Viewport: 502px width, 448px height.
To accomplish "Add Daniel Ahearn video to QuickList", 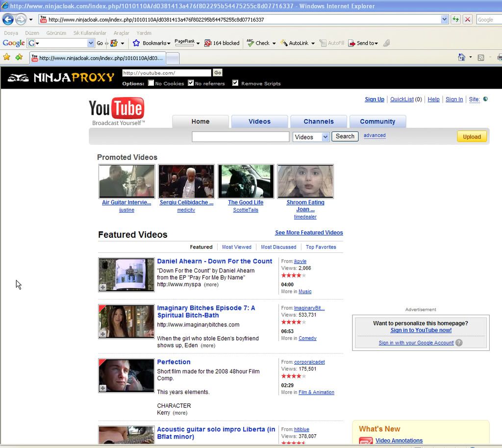I will (x=103, y=287).
